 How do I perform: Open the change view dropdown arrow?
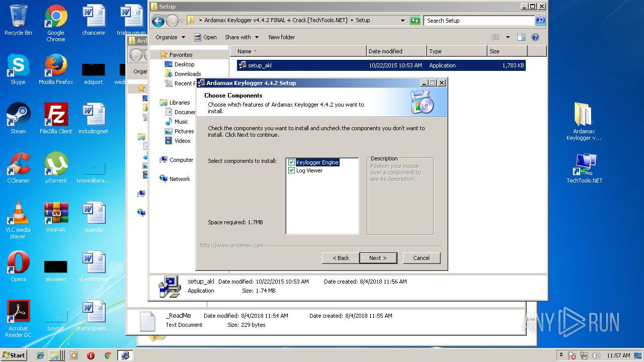coord(508,37)
